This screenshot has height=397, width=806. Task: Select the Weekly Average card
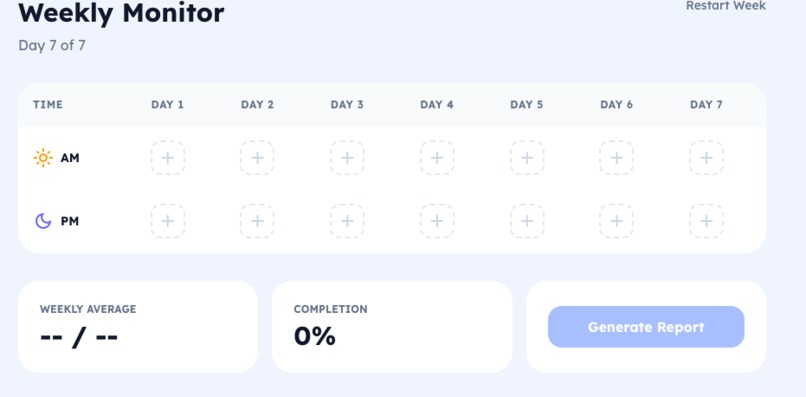click(x=138, y=327)
